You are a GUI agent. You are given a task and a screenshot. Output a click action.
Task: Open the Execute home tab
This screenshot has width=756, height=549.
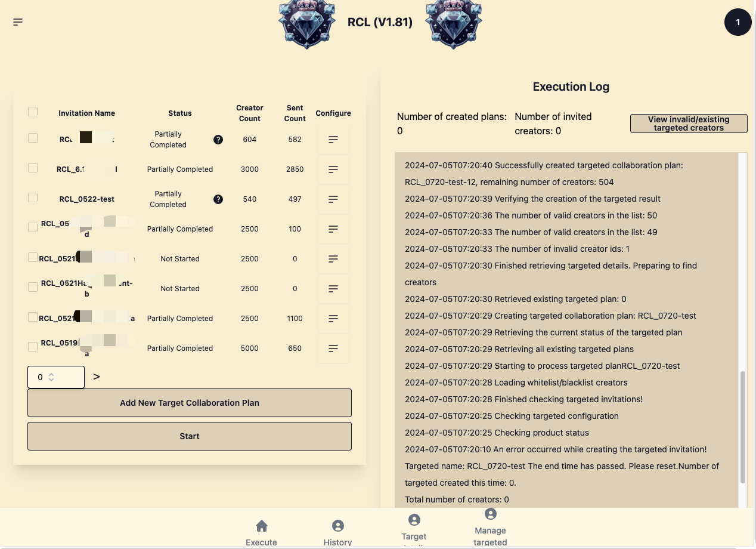[261, 533]
